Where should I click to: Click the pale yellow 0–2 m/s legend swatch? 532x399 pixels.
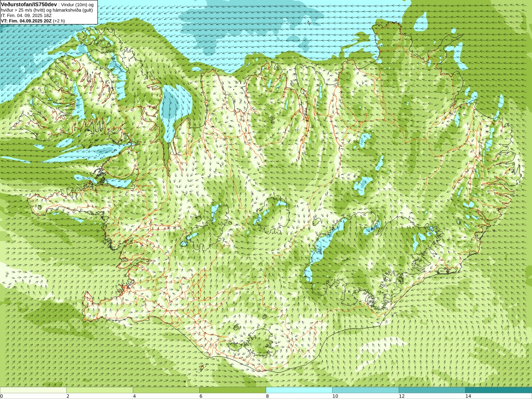click(33, 390)
